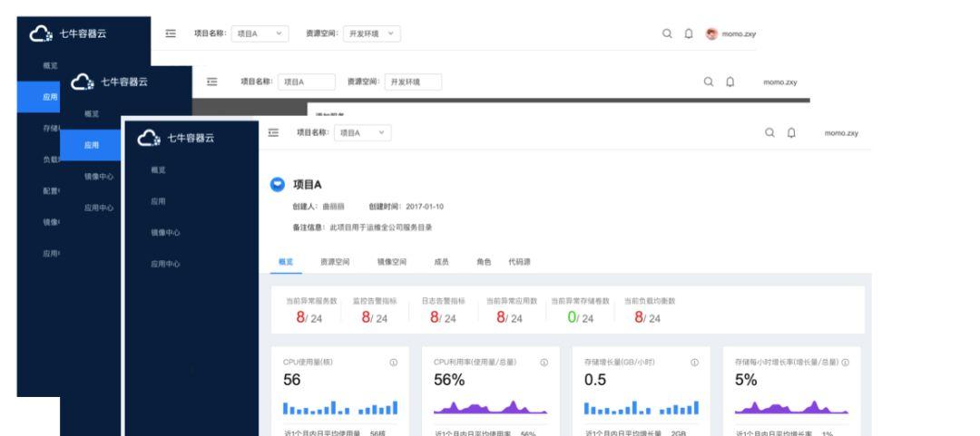Open 概览 in middle window sidebar
Screen dimensions: 980x436
click(x=92, y=113)
